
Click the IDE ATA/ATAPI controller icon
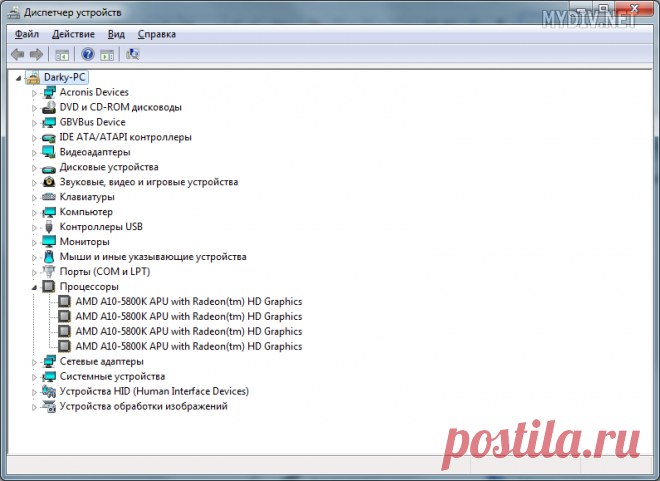click(49, 137)
